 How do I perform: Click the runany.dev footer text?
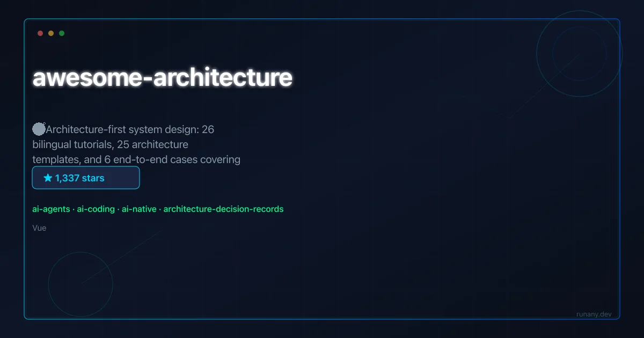click(594, 314)
